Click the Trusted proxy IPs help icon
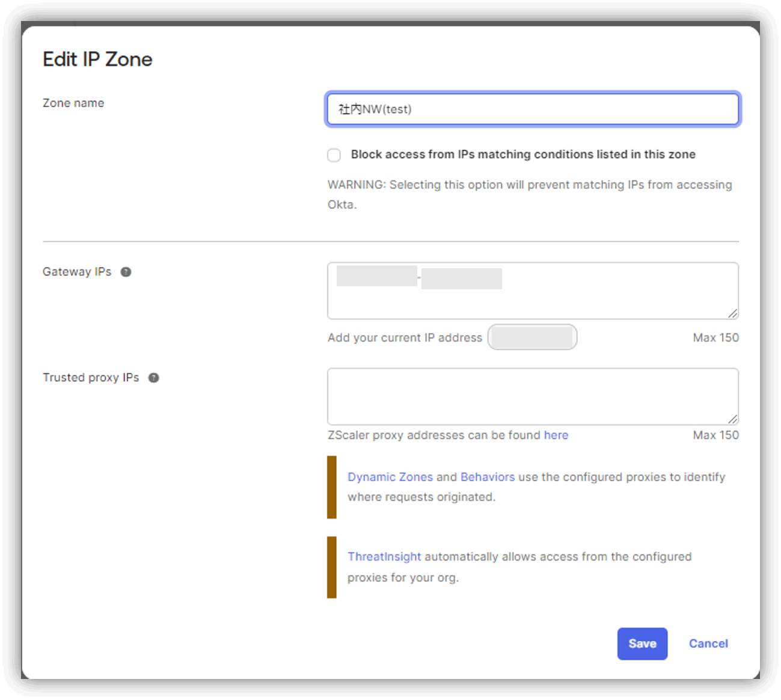 [154, 378]
